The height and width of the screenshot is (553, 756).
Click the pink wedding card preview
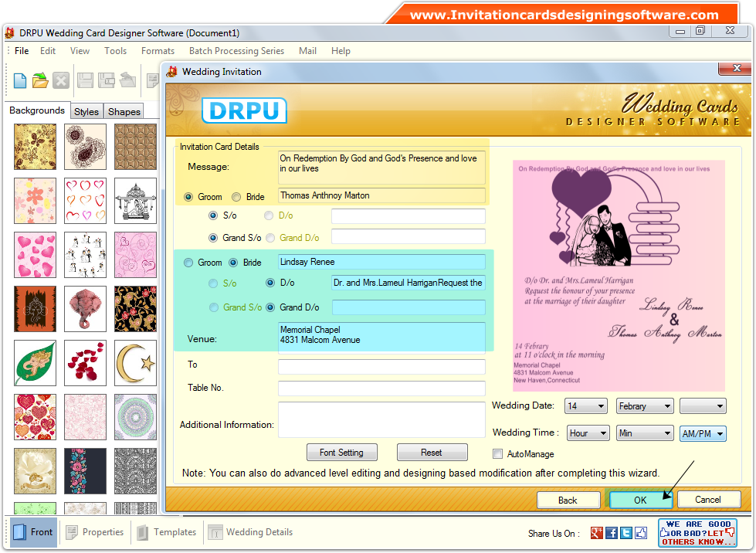point(619,275)
